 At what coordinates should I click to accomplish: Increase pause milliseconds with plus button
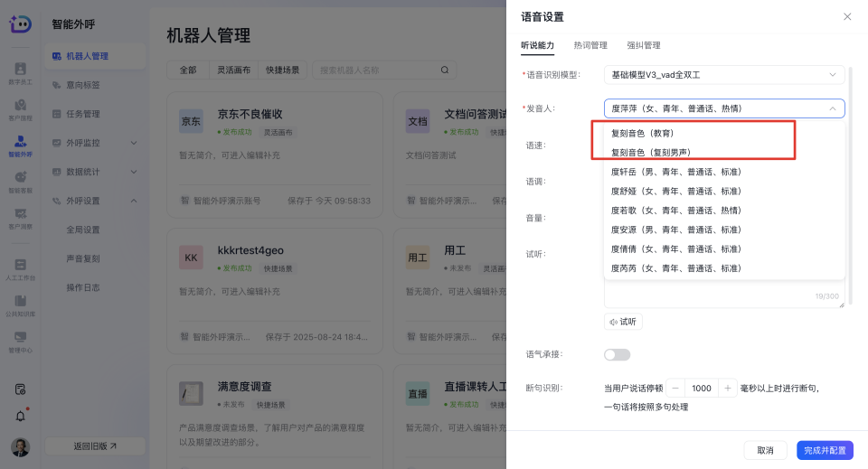tap(728, 388)
